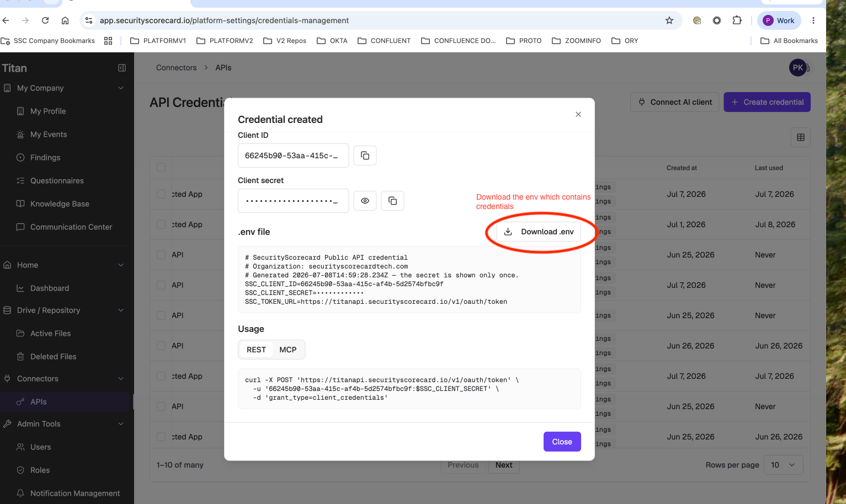The width and height of the screenshot is (846, 504).
Task: Open the tab groups grid icon
Action: point(108,41)
